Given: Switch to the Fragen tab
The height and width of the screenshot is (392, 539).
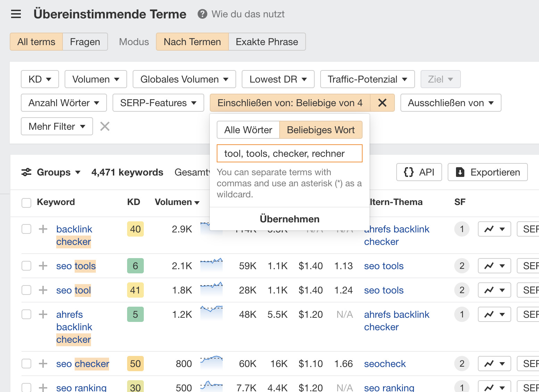Looking at the screenshot, I should point(85,42).
